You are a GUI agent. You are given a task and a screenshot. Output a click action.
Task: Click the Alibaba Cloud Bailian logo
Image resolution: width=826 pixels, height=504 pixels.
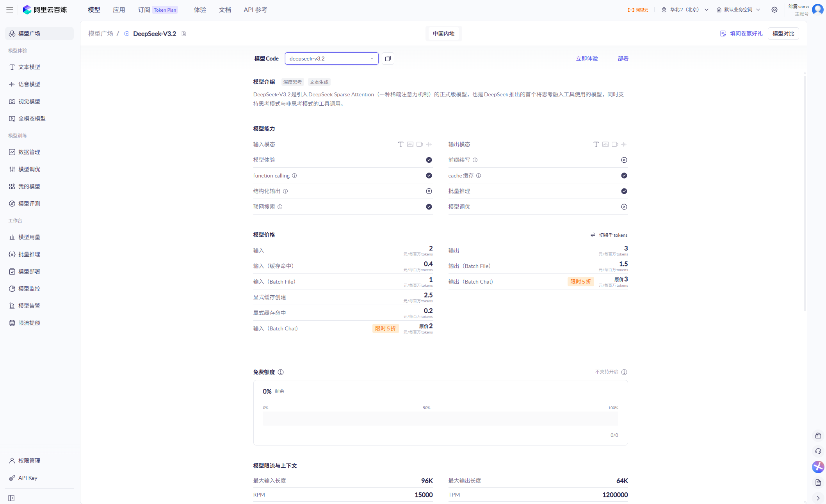point(45,10)
